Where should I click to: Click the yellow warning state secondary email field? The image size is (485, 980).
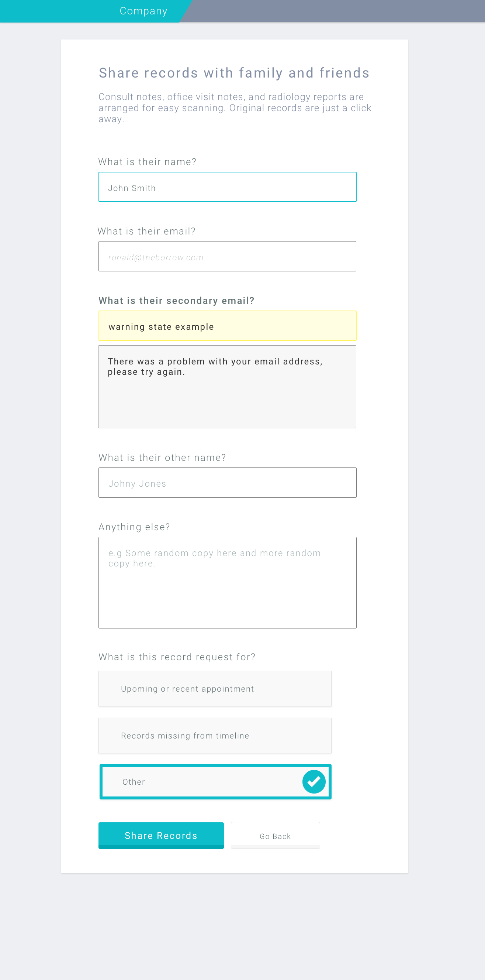227,326
